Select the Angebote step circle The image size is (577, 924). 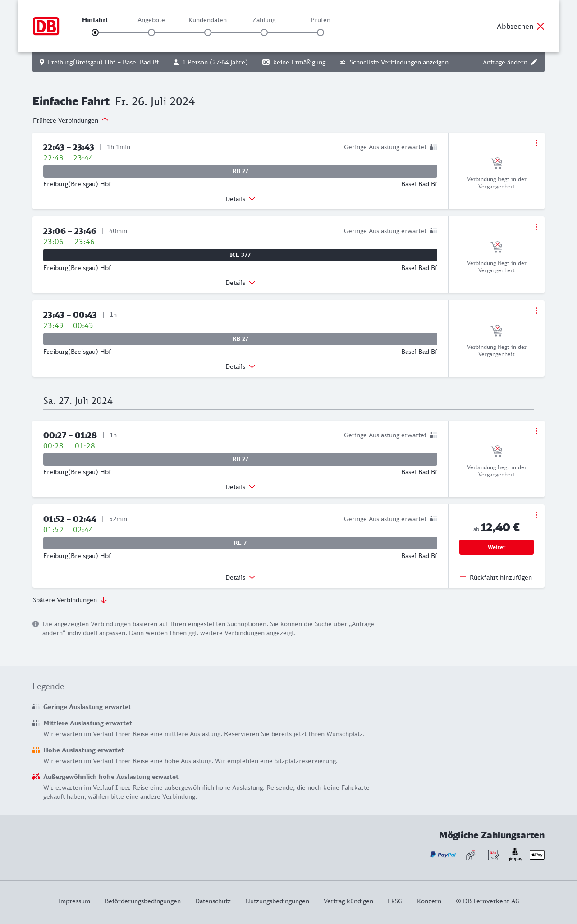click(151, 32)
